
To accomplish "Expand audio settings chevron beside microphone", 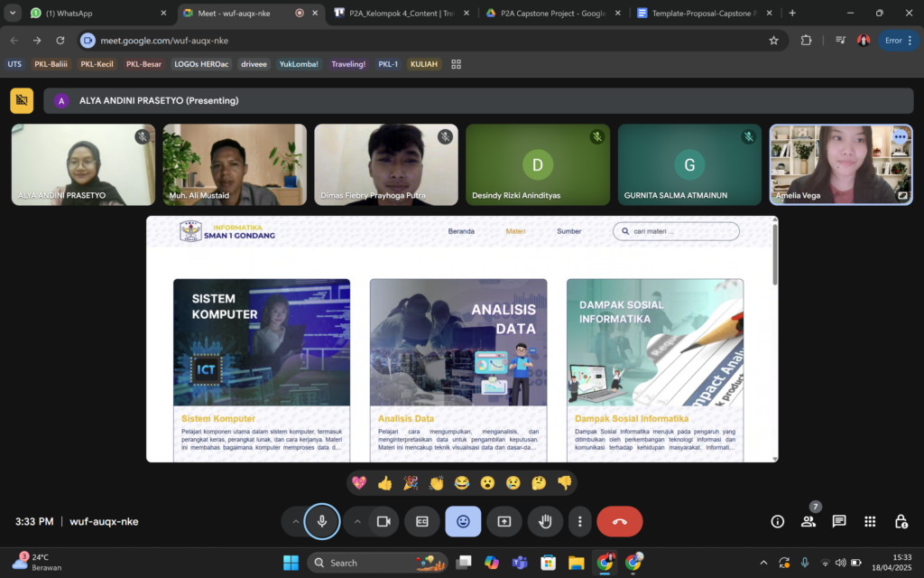I will 295,521.
